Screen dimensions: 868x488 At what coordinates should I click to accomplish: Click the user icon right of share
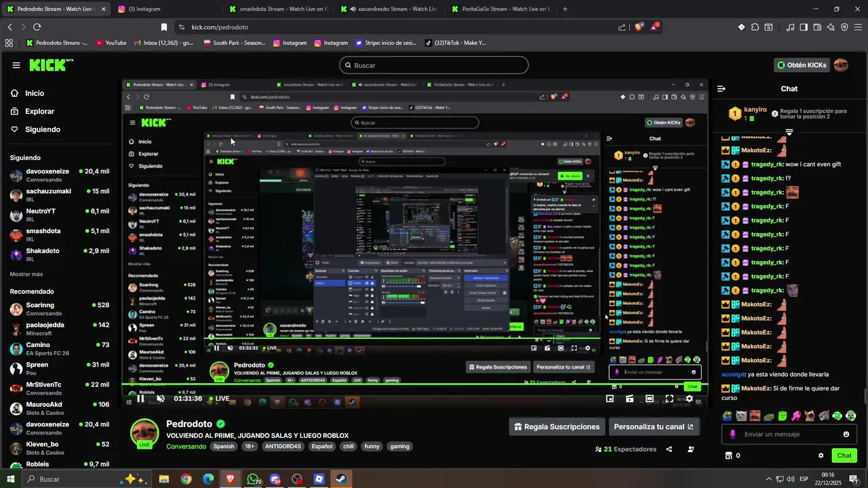(691, 449)
